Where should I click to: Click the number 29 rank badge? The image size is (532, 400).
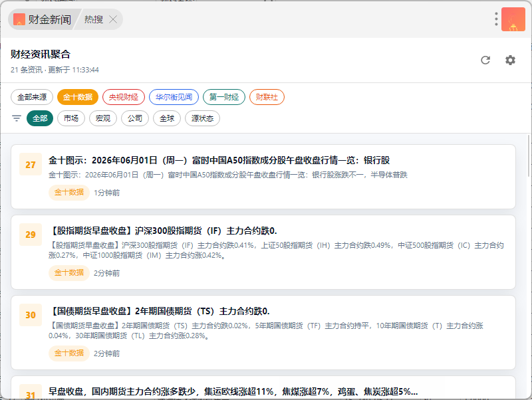pos(31,235)
